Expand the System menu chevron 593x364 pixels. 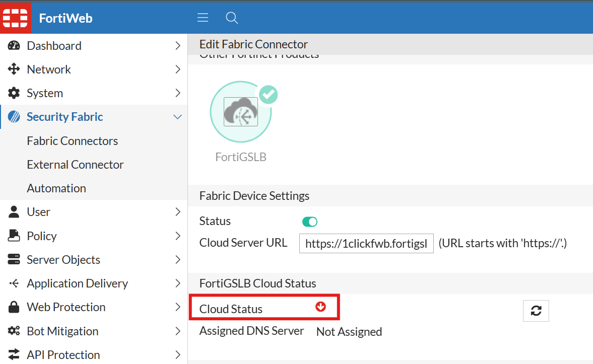click(x=178, y=93)
